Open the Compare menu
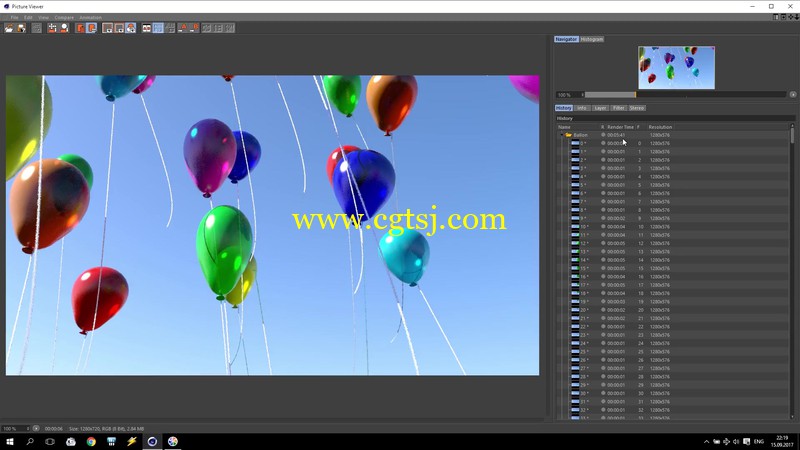 [64, 17]
